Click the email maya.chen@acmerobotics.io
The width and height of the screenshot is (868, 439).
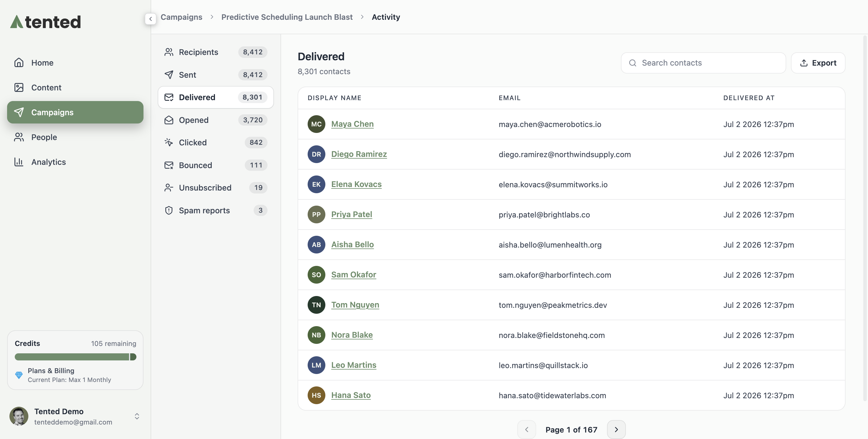[549, 124]
